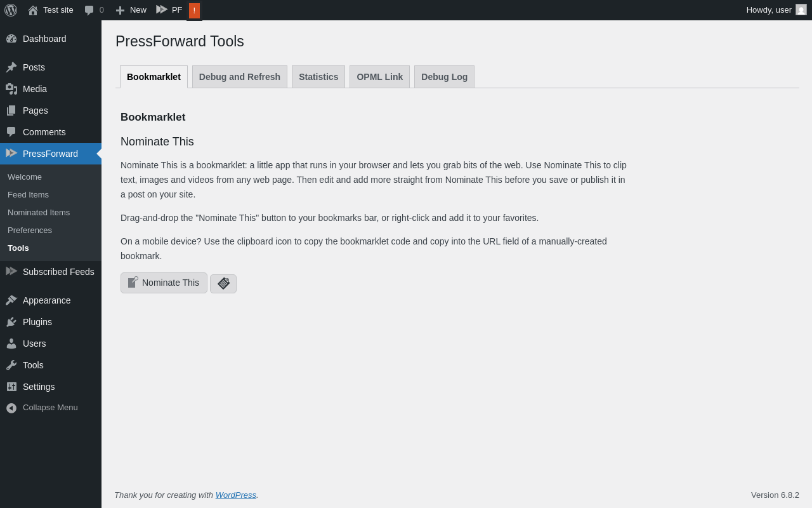Open the New content dropdown
The height and width of the screenshot is (508, 812).
131,10
